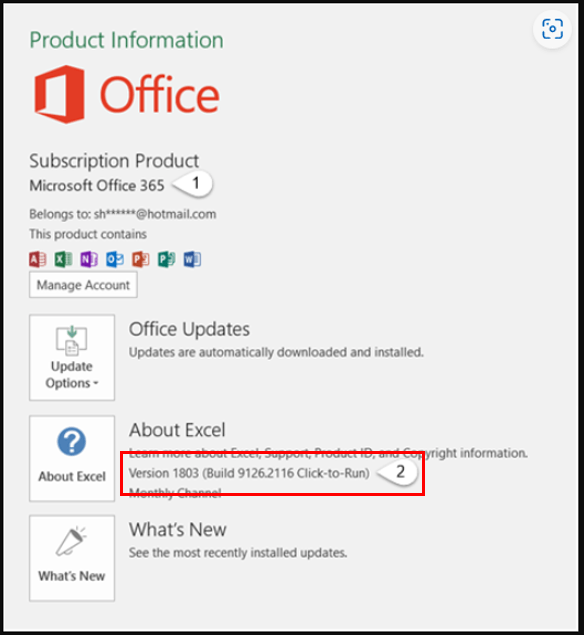Select the Monthly Channel text
Screen dimensions: 584x635
[x=175, y=492]
